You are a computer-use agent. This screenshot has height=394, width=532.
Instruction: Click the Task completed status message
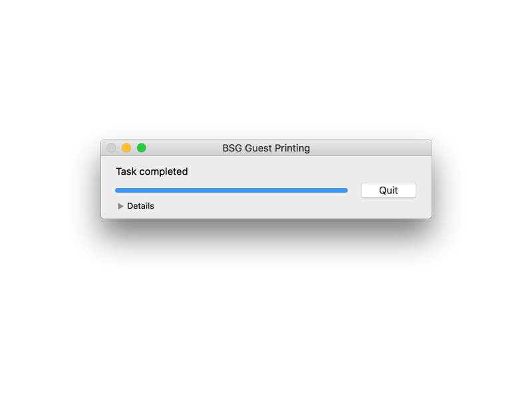[x=152, y=171]
